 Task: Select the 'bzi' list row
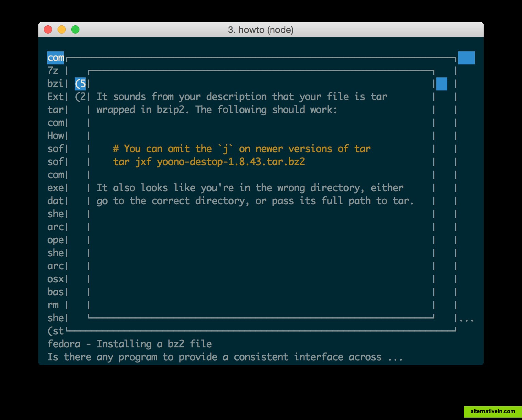pos(55,84)
